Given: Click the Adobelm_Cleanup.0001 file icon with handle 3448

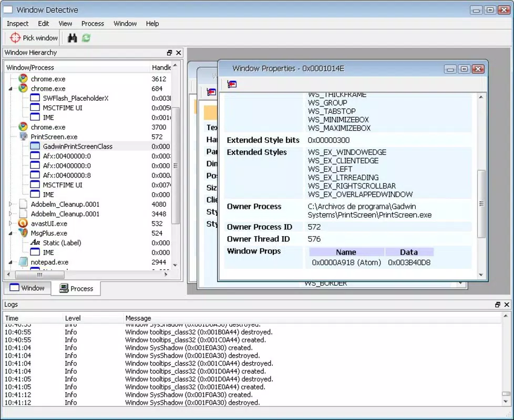Looking at the screenshot, I should click(x=23, y=214).
